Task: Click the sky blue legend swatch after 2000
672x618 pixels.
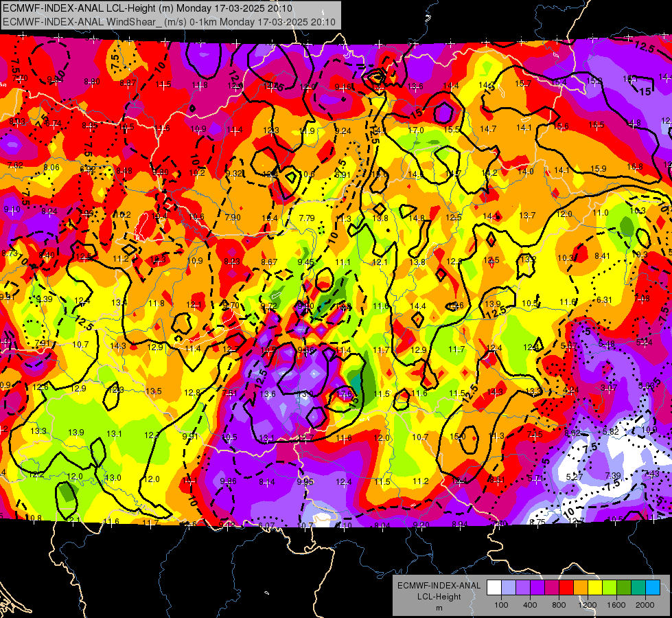Action: (x=653, y=588)
